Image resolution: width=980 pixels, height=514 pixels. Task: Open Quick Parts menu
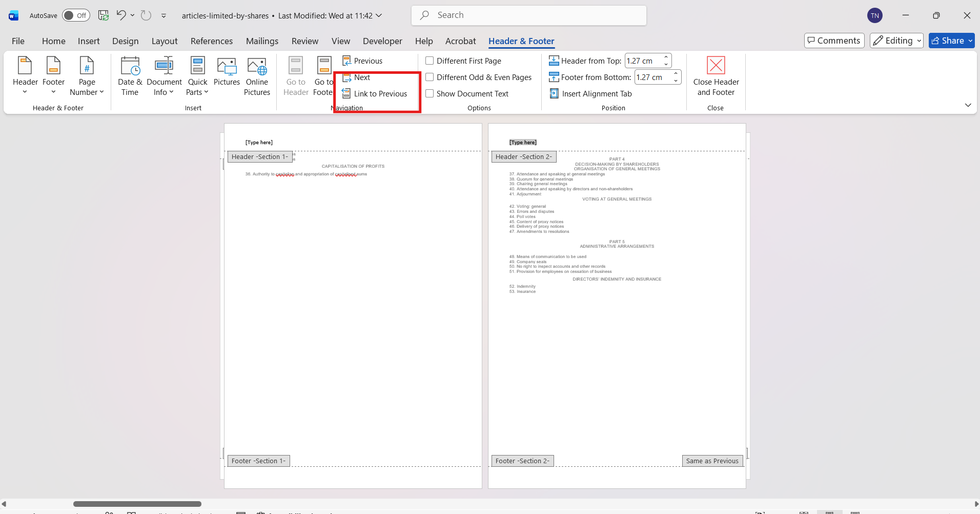coord(197,76)
